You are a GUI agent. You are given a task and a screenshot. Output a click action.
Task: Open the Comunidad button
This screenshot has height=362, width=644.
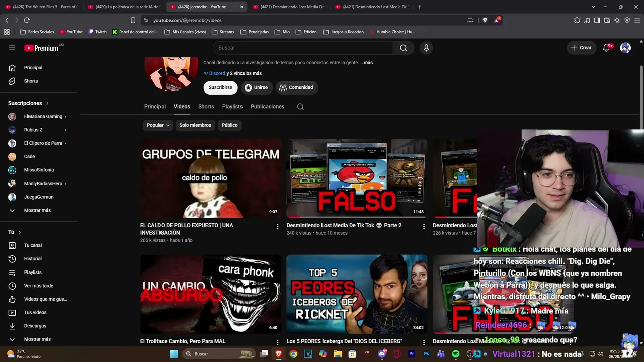pos(296,87)
